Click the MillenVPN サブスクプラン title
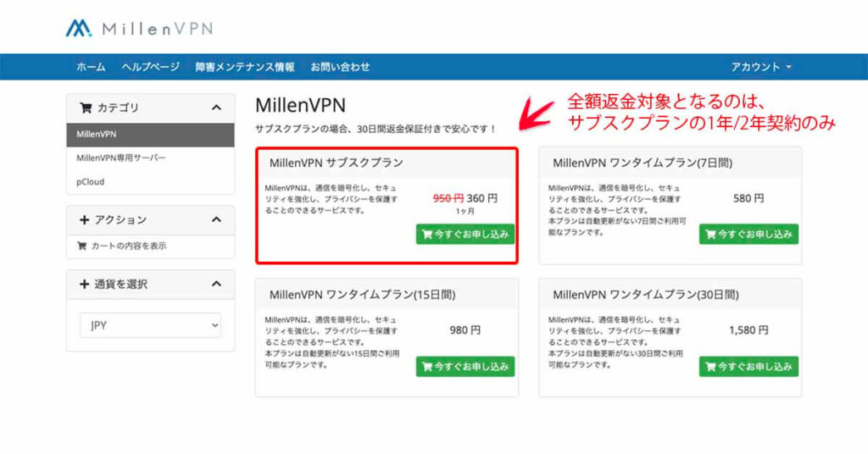Viewport: 868px width, 454px height. point(337,163)
